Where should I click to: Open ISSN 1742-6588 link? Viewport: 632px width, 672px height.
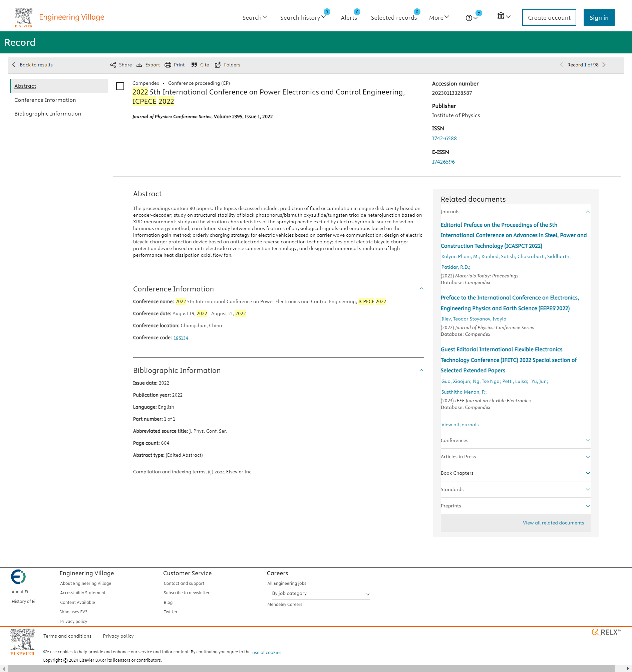(x=444, y=138)
